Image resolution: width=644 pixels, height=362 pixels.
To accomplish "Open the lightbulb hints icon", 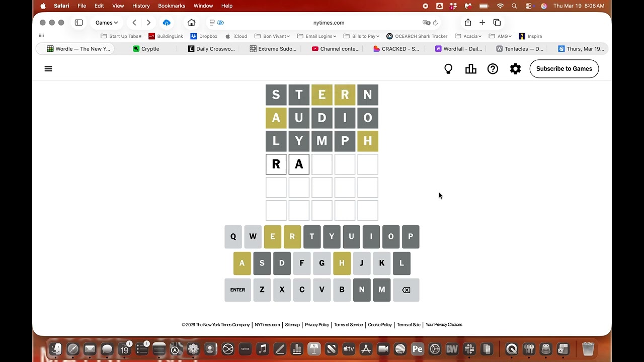I will coord(448,69).
